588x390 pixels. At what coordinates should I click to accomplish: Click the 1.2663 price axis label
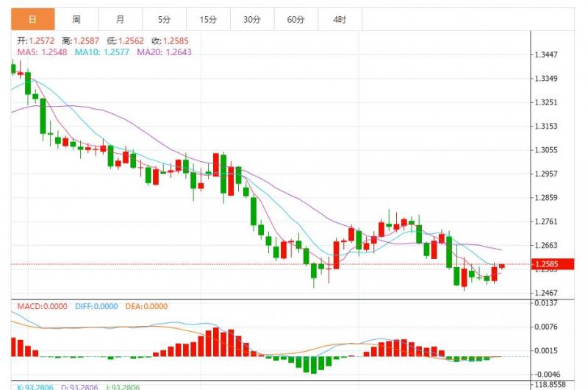click(546, 245)
